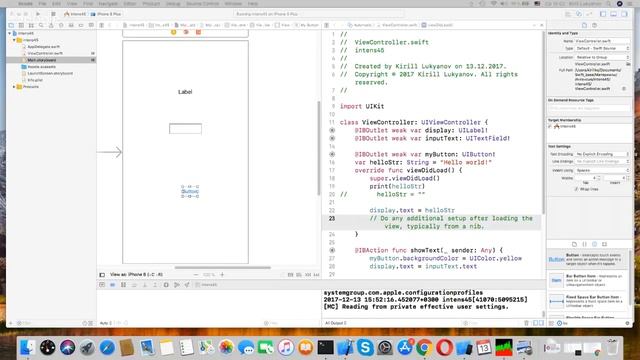The image size is (640, 360).
Task: Select the iPhone 8 Plus destination
Action: (106, 14)
